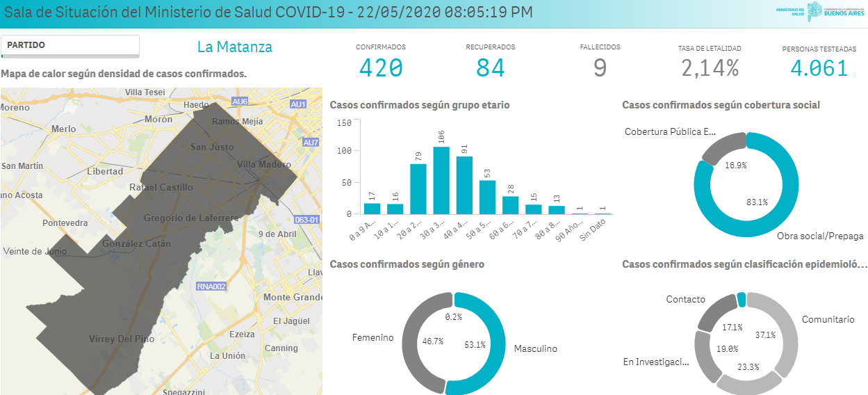868x395 pixels.
Task: Click the recovered value 84
Action: click(491, 67)
